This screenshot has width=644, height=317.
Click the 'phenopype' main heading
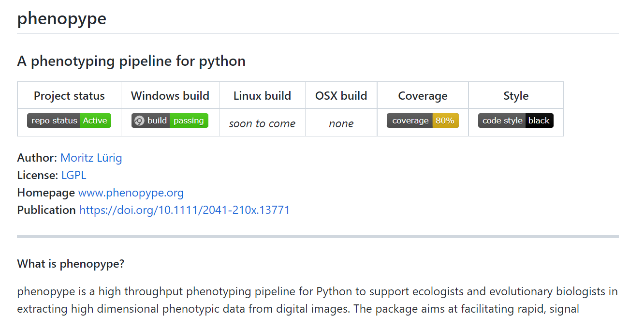tap(62, 19)
